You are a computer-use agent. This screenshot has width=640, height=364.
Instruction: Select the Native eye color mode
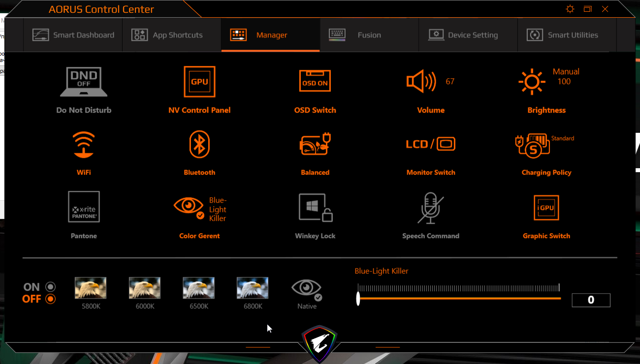307,289
